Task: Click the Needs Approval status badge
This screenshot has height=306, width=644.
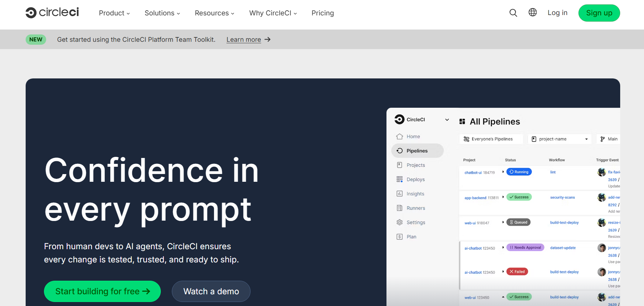Action: [x=525, y=247]
